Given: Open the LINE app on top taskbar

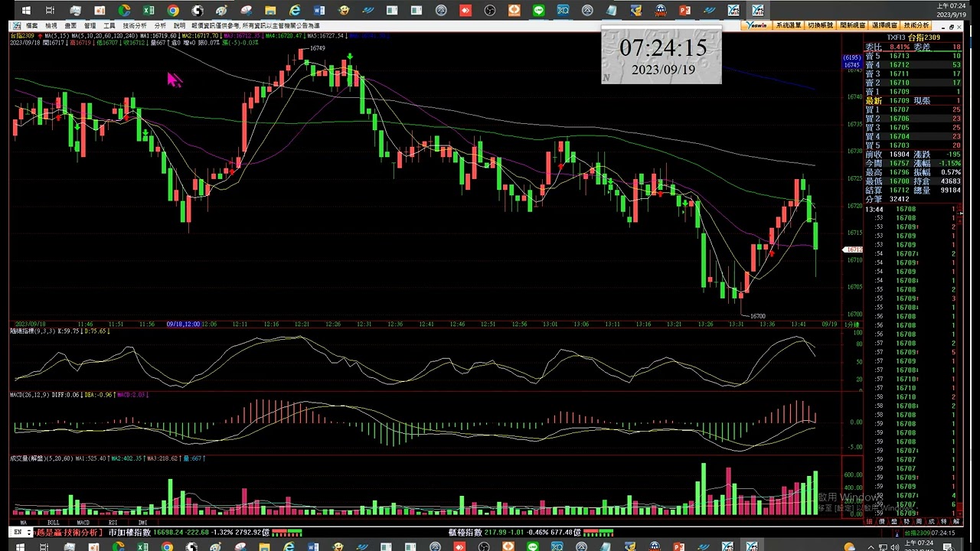Looking at the screenshot, I should (538, 10).
